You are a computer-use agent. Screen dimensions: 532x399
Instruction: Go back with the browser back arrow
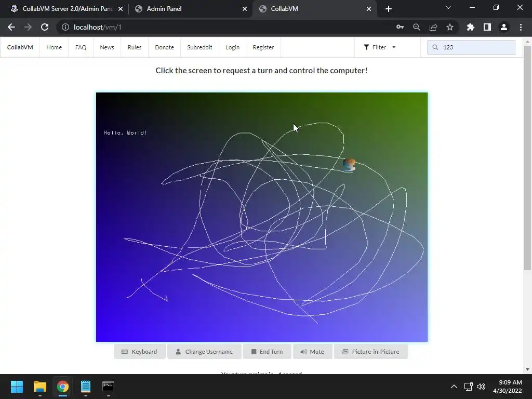11,27
